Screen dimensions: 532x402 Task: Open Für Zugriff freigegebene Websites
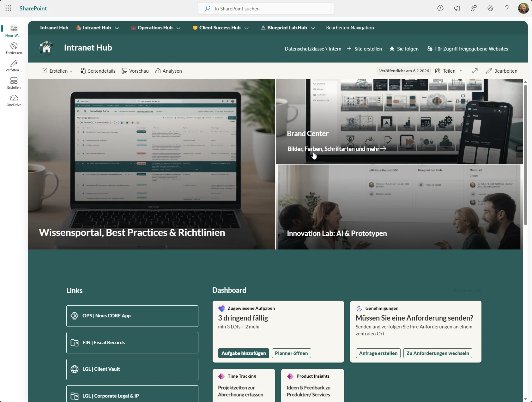pyautogui.click(x=468, y=49)
